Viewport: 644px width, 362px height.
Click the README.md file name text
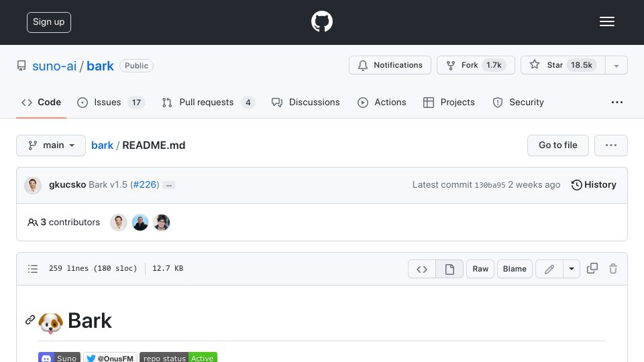tap(154, 145)
